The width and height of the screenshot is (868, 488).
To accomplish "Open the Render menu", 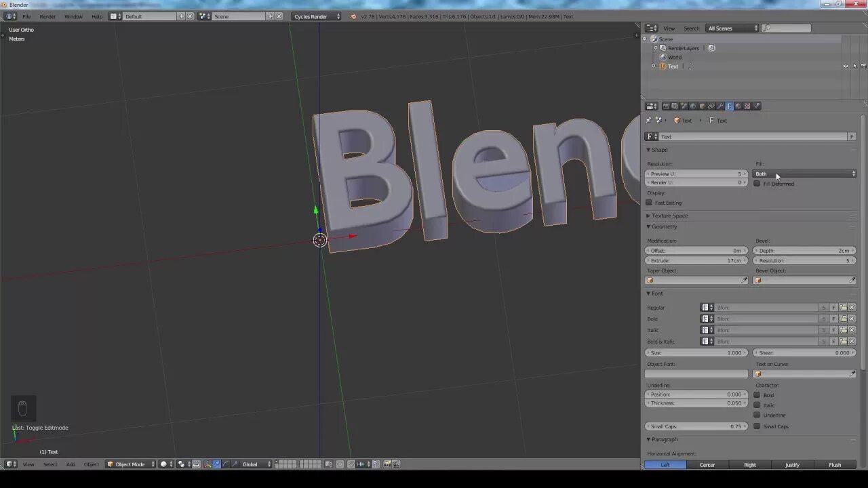I will 47,16.
